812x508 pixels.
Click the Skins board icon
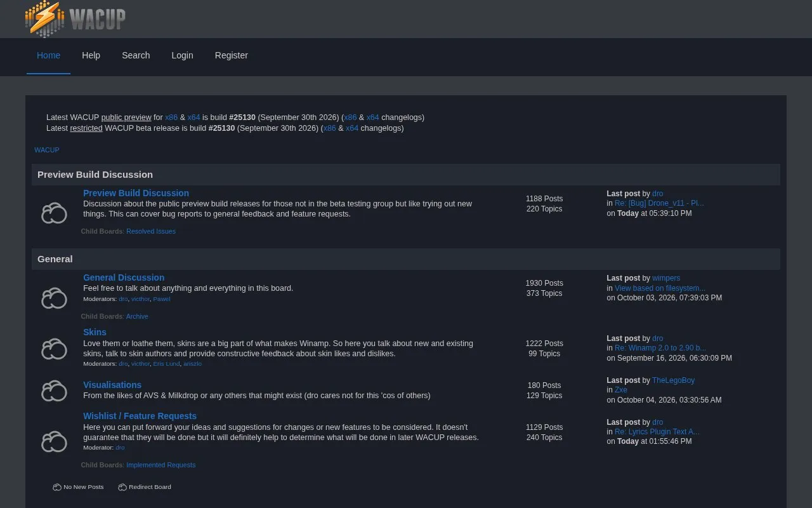tap(54, 349)
